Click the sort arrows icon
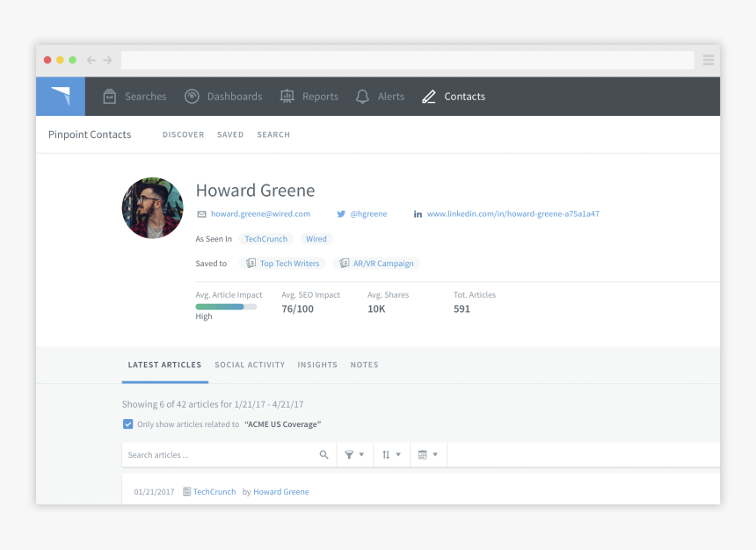The height and width of the screenshot is (550, 756). pos(386,454)
